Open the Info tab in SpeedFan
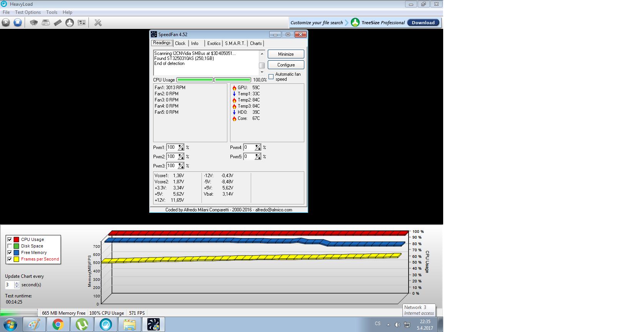The height and width of the screenshot is (332, 644). pyautogui.click(x=195, y=43)
